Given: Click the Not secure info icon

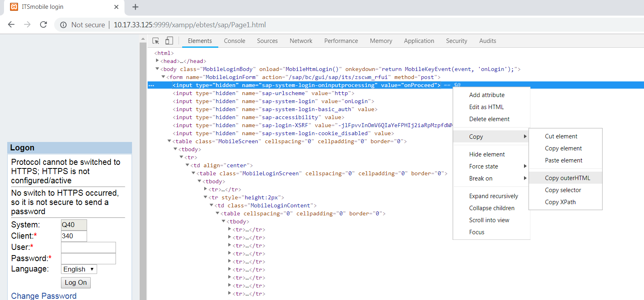Looking at the screenshot, I should 63,25.
